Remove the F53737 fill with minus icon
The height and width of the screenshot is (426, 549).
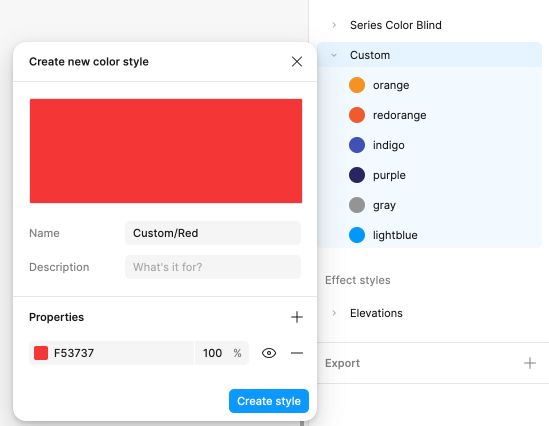(297, 353)
